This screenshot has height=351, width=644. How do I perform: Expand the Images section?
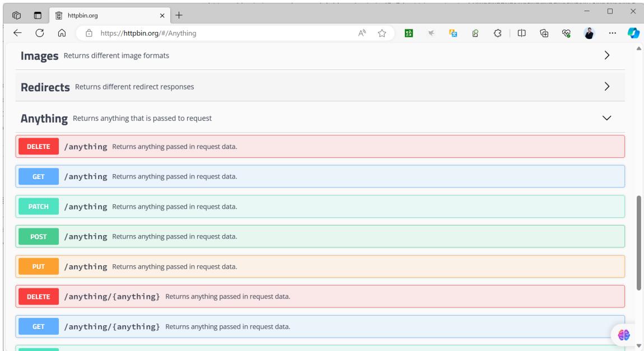606,55
